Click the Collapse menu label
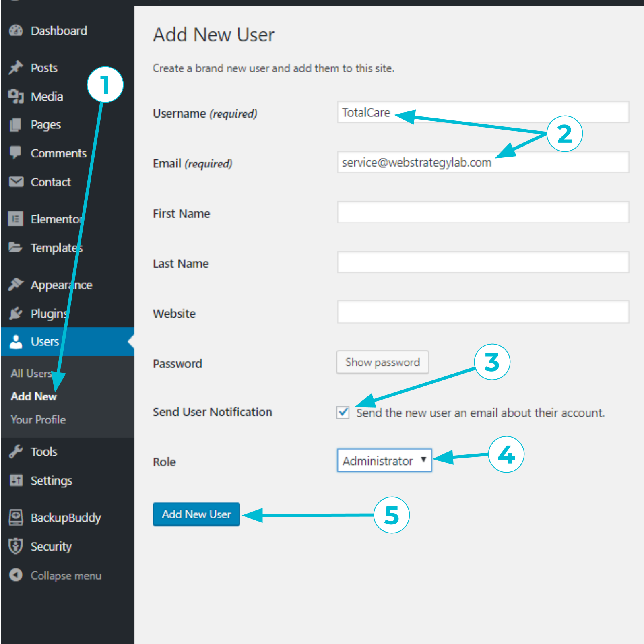This screenshot has width=644, height=644. pos(66,575)
